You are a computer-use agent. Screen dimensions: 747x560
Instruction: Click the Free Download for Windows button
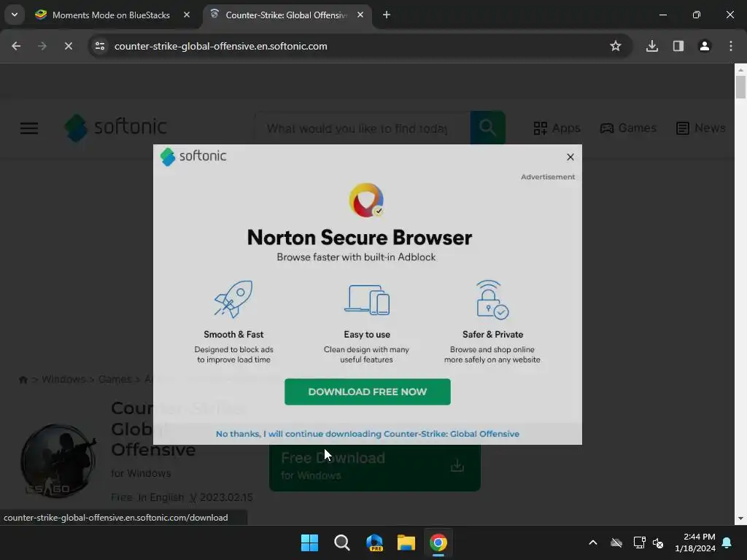(x=374, y=466)
